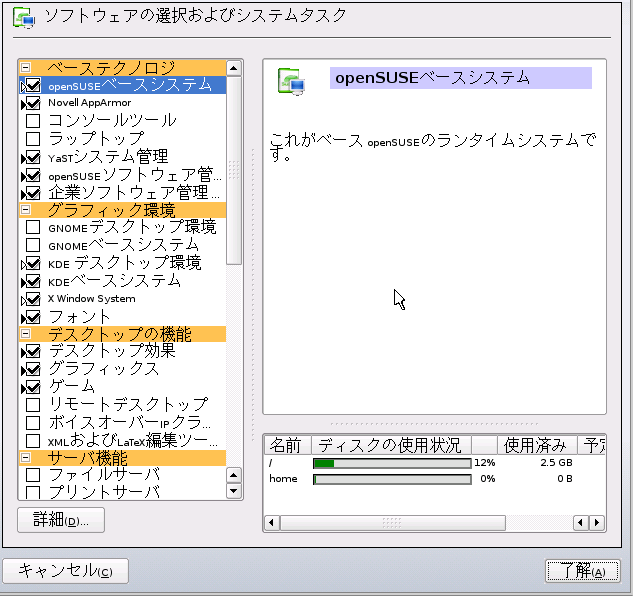
Task: Collapse the グラフィック環境 category
Action: (x=25, y=210)
